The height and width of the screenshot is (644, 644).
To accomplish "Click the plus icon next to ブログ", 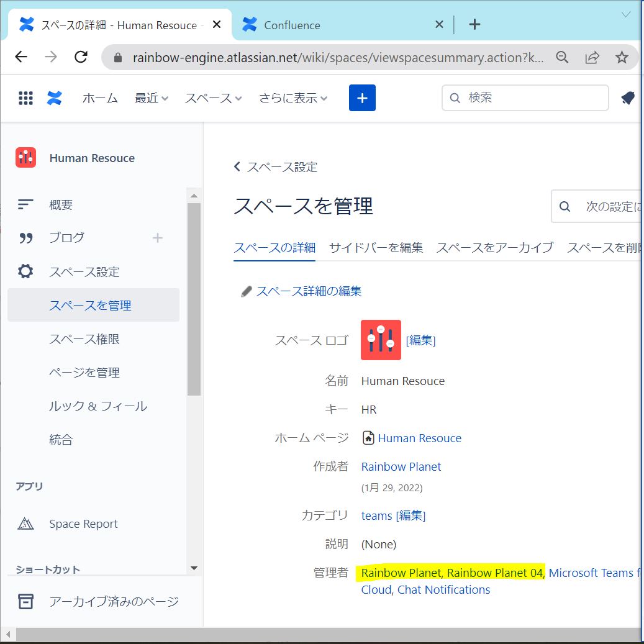I will coord(158,238).
